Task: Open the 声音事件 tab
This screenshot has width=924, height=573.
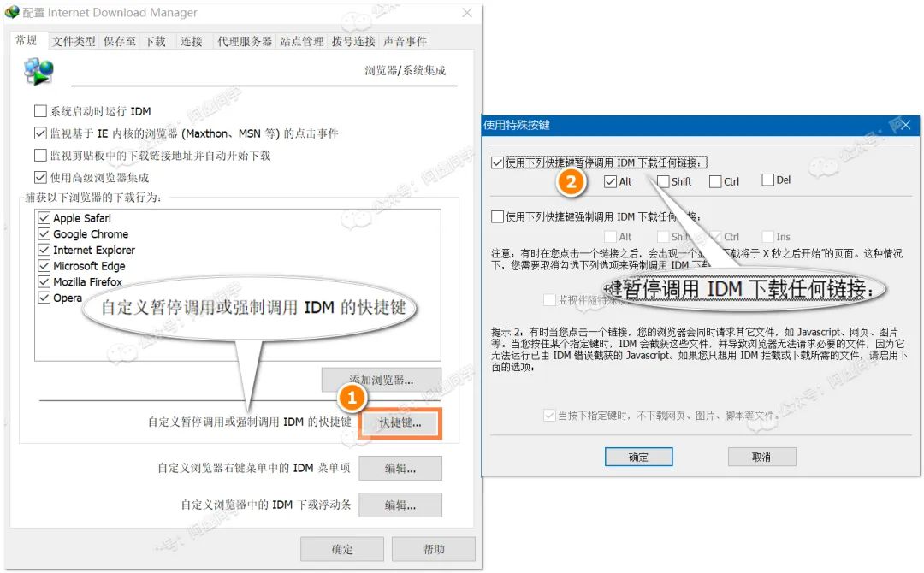Action: 404,41
